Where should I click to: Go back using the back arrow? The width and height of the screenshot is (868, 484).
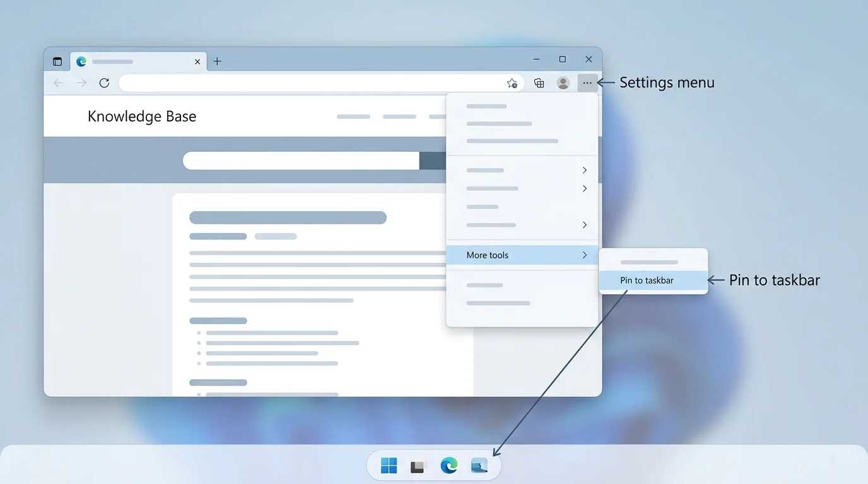[59, 83]
